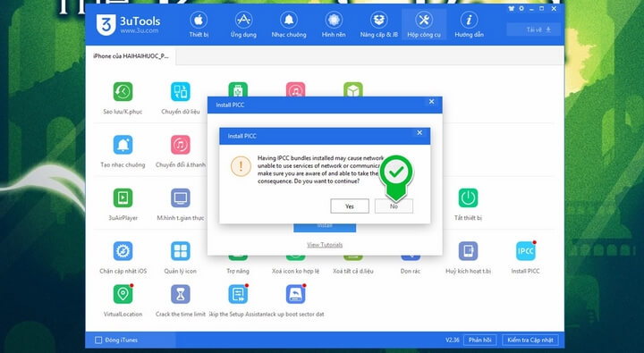Click Kiểm tra Cập nhật button
The width and height of the screenshot is (644, 353).
530,340
